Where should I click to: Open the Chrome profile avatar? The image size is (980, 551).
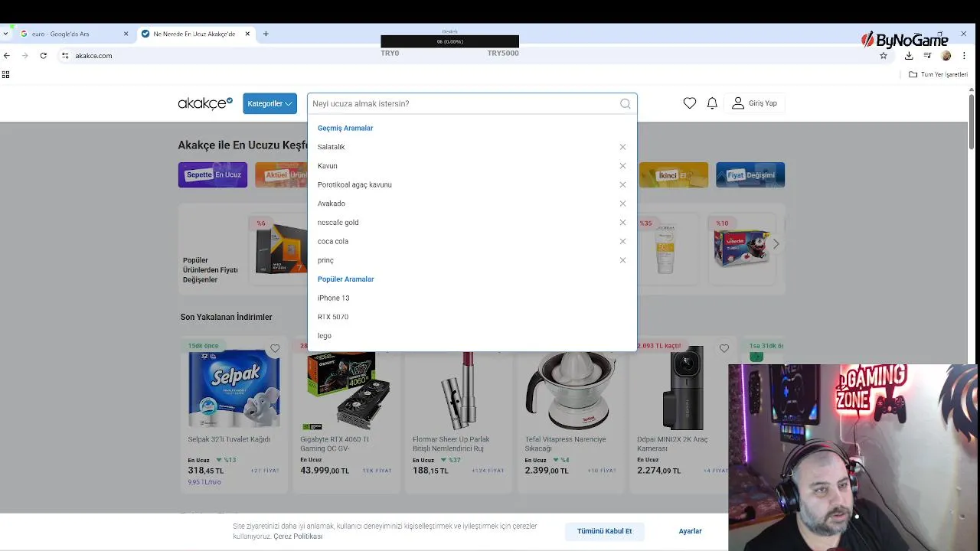pos(946,56)
